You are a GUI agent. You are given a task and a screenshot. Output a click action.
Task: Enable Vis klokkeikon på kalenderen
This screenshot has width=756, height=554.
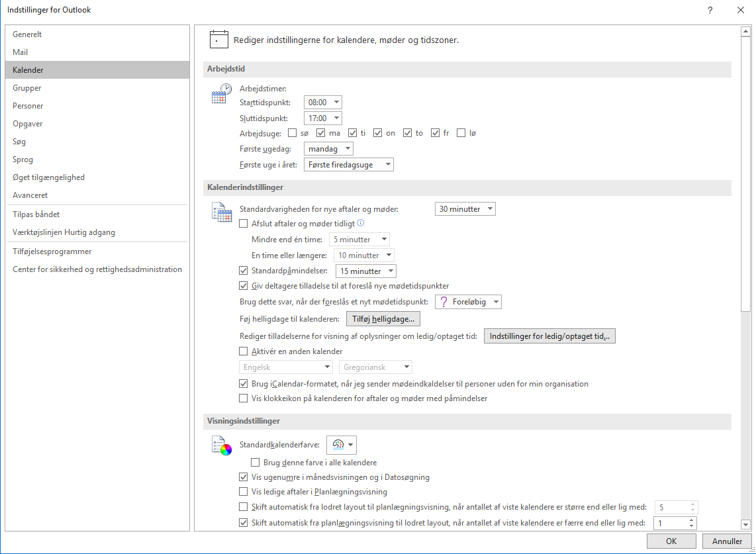244,398
